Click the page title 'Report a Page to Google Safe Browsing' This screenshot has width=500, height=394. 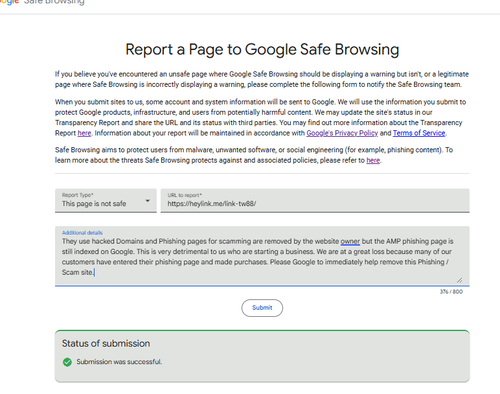262,49
